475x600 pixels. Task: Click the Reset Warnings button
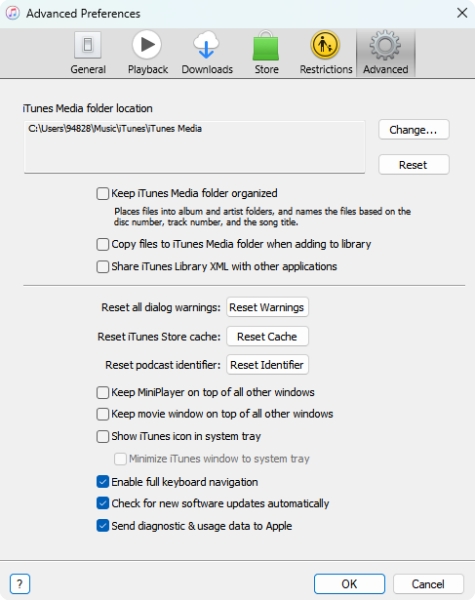pyautogui.click(x=267, y=307)
